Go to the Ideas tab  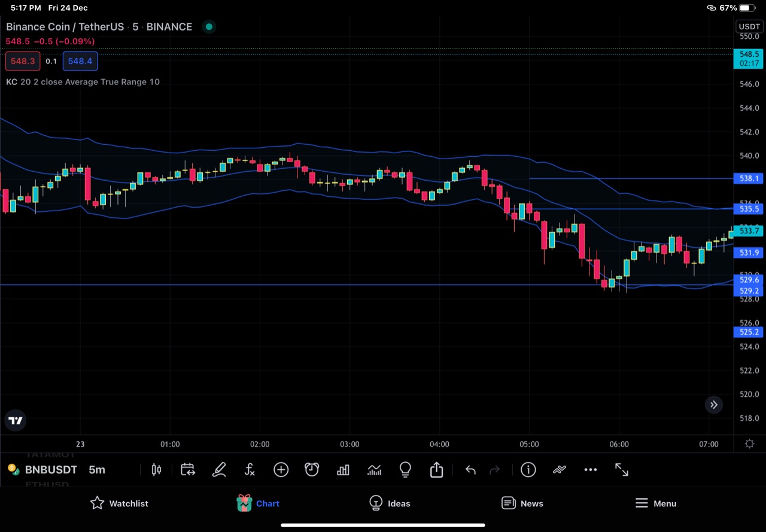(390, 503)
